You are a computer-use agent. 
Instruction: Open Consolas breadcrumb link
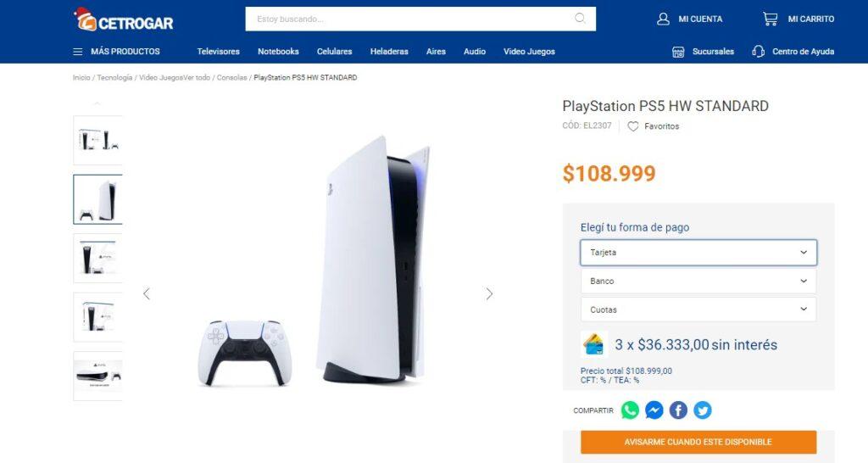coord(231,77)
